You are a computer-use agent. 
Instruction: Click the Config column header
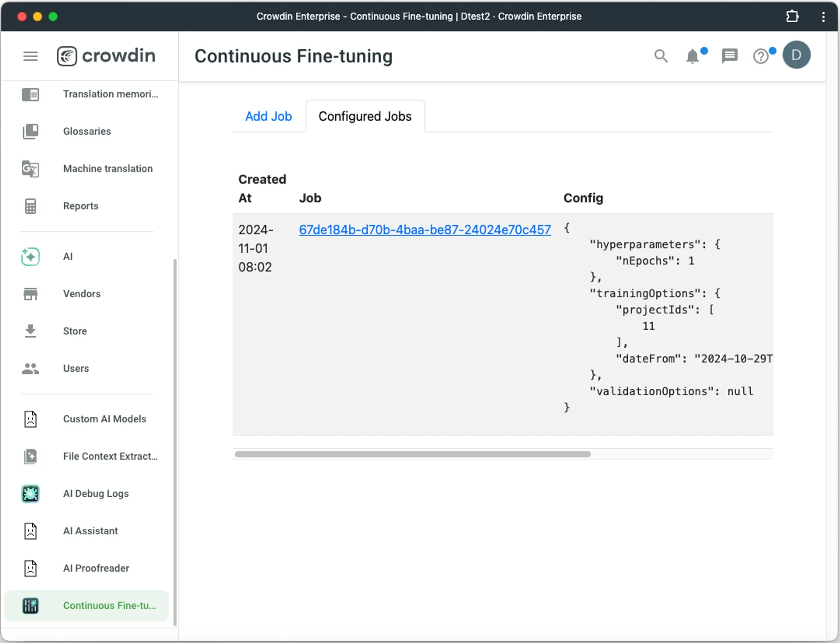pos(583,198)
